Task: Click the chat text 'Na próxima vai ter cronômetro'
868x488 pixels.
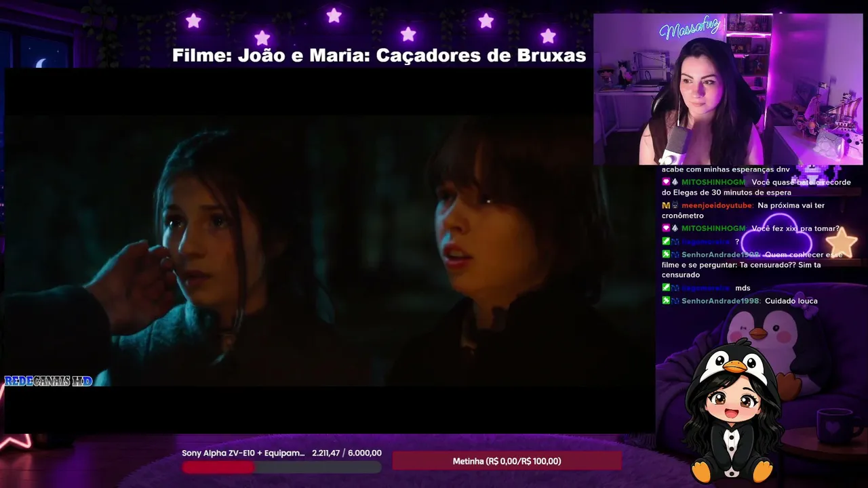Action: click(743, 210)
